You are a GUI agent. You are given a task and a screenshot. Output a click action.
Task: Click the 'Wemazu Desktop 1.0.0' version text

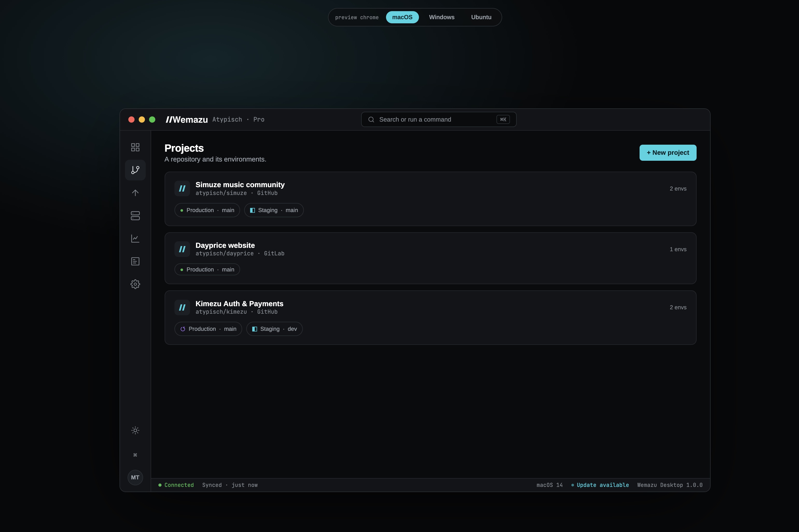(670, 485)
